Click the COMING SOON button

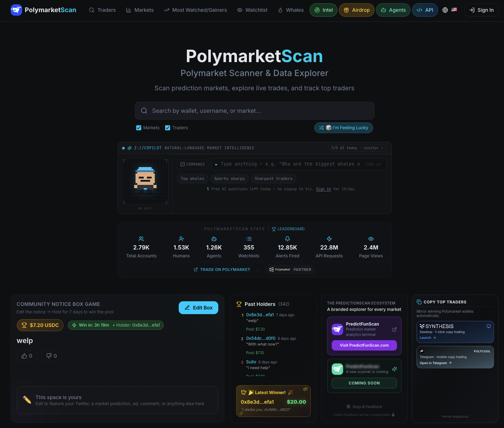[x=364, y=383]
